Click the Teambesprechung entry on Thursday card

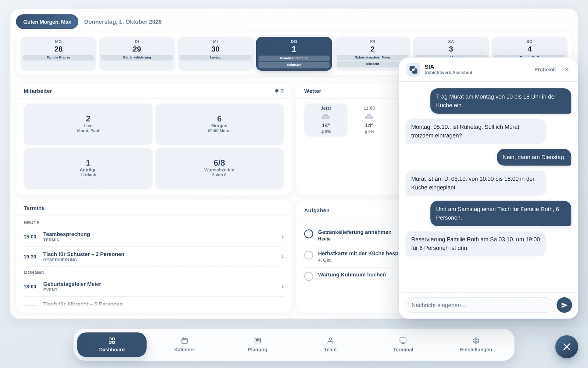[x=294, y=58]
